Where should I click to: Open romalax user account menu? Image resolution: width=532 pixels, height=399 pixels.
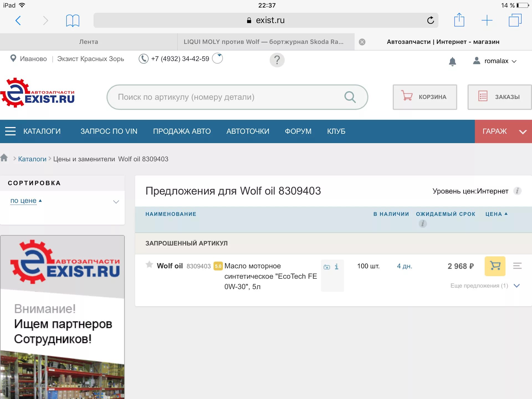[x=495, y=61]
